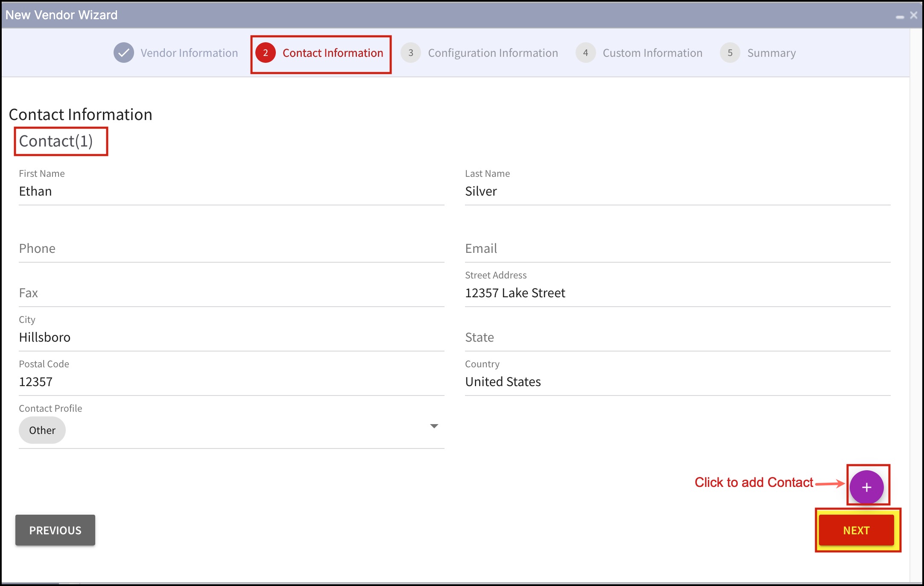Focus the State input field

678,337
